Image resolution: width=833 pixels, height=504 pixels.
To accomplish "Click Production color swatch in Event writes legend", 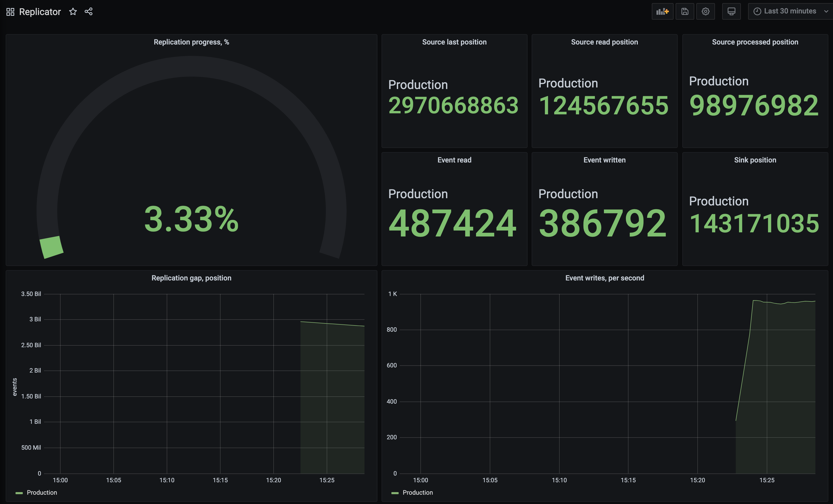I will point(395,493).
